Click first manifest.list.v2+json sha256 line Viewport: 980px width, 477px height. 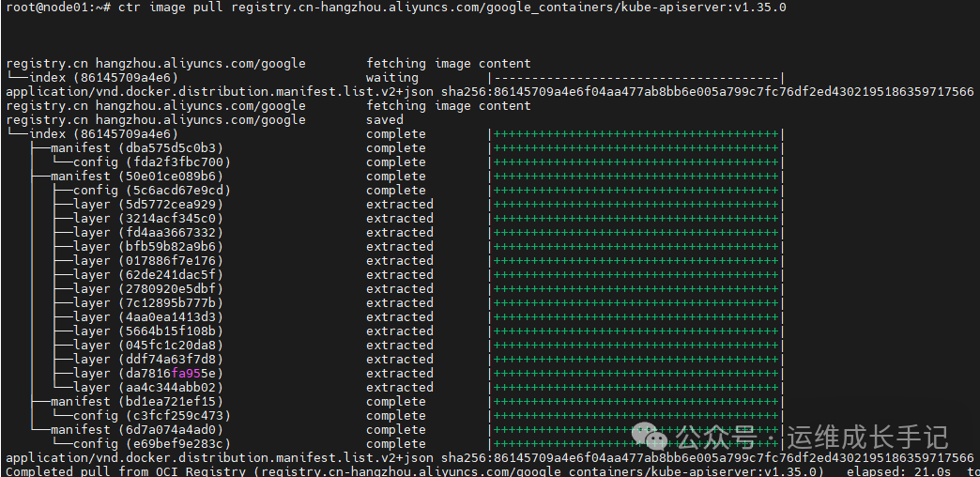[489, 91]
